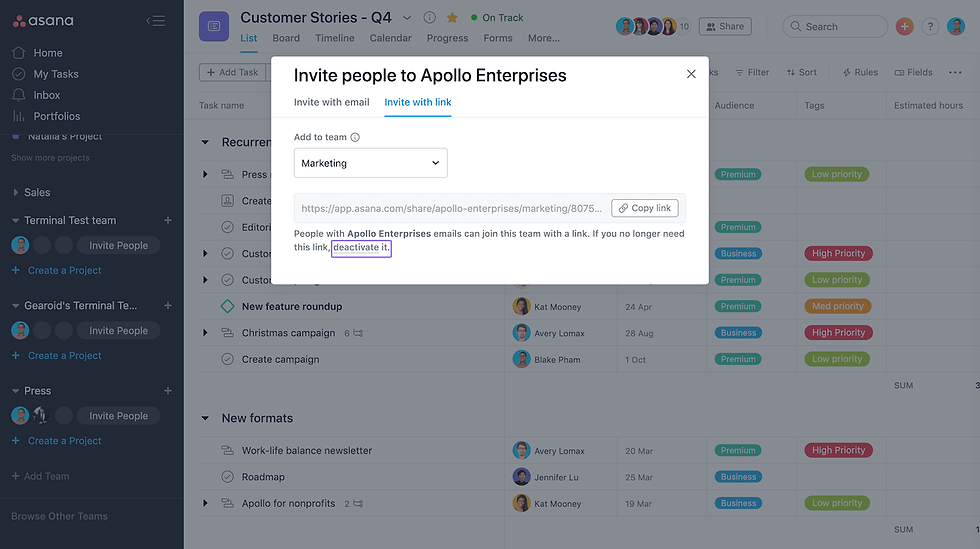Click the High Priority tag on Christmas campaign

pos(838,333)
